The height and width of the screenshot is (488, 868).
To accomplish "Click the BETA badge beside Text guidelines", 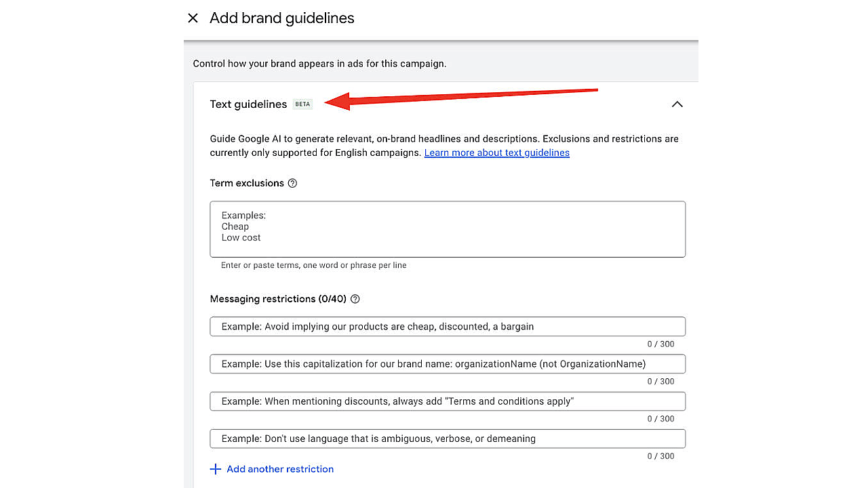I will [x=302, y=104].
